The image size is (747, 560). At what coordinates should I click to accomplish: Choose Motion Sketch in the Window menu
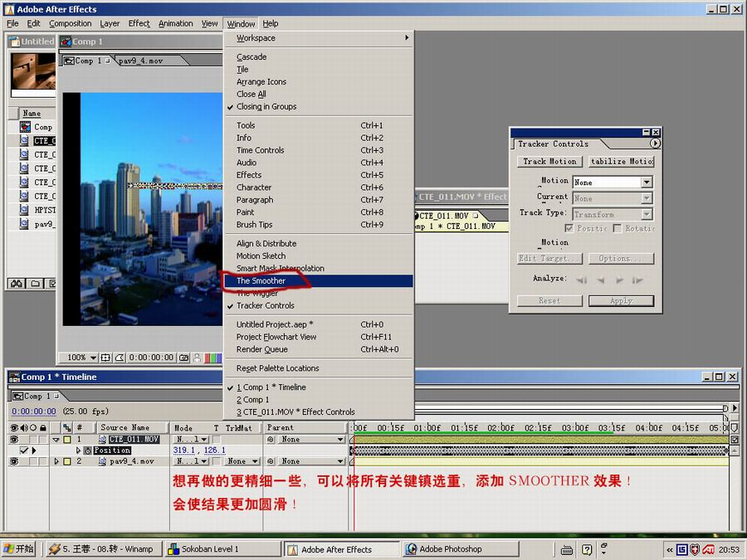point(261,256)
